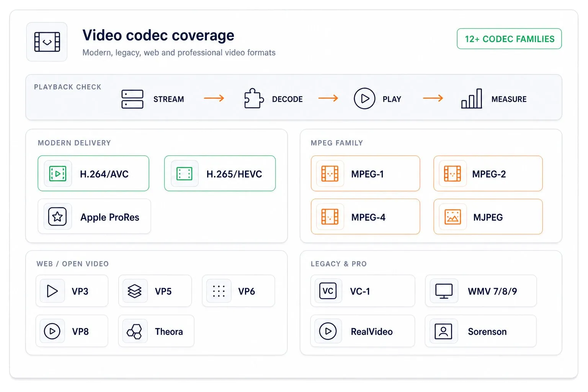Click the Decode puzzle piece icon
The width and height of the screenshot is (588, 392).
(254, 99)
